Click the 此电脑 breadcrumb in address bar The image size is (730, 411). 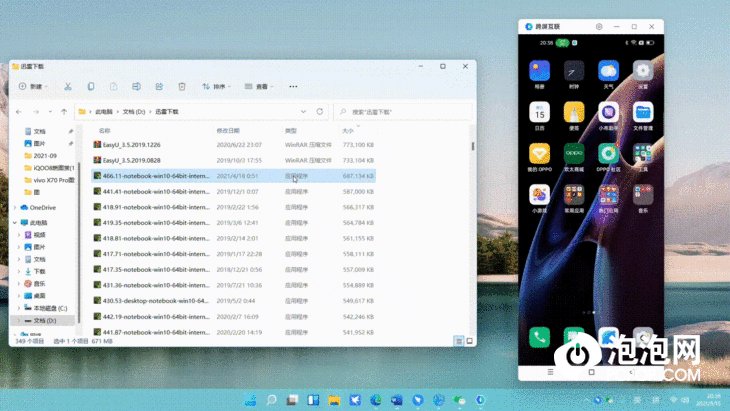pos(104,111)
